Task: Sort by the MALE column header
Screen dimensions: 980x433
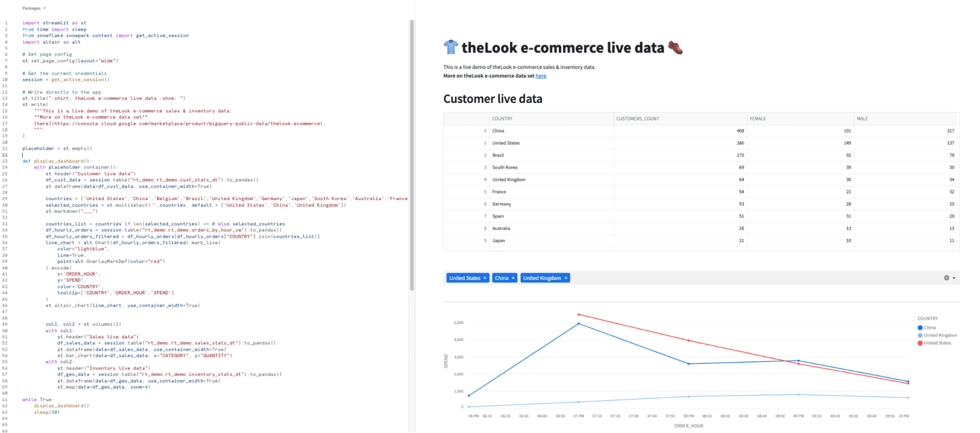Action: (905, 119)
